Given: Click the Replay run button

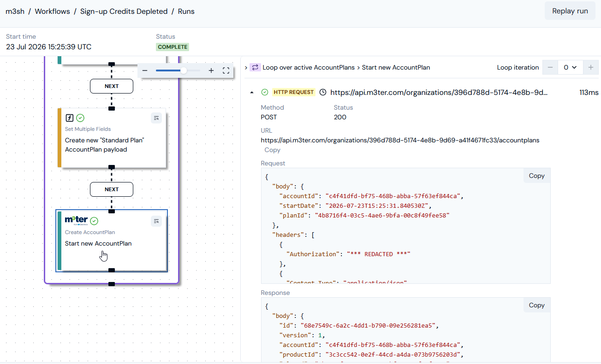Looking at the screenshot, I should [x=570, y=11].
